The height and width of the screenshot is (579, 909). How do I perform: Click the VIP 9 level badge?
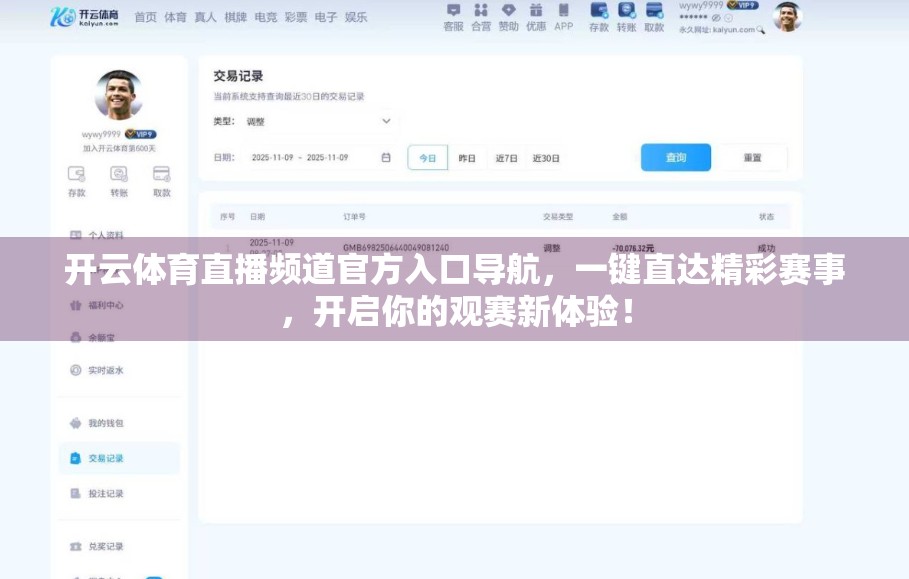coord(743,5)
